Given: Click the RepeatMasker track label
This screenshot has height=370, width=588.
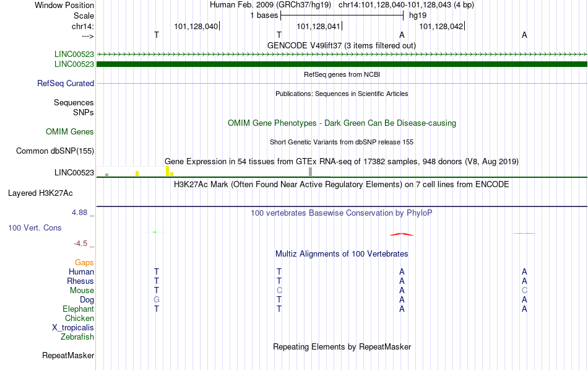Looking at the screenshot, I should [x=68, y=355].
